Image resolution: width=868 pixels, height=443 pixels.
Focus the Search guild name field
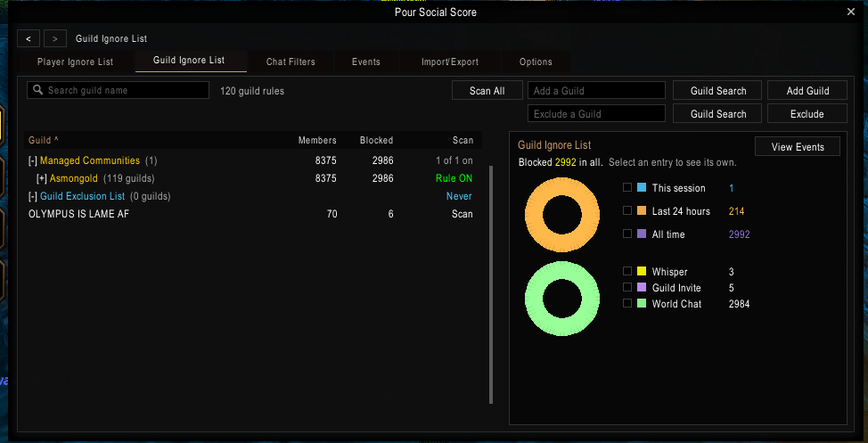pyautogui.click(x=118, y=90)
